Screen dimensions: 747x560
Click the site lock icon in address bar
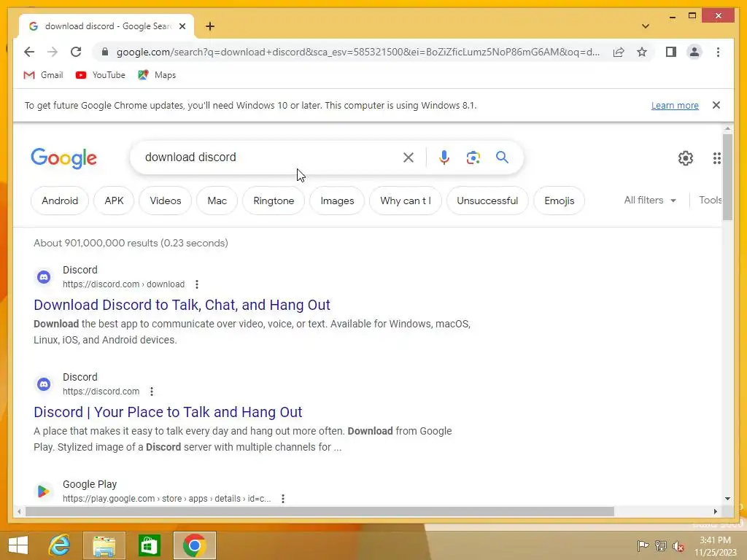coord(105,52)
